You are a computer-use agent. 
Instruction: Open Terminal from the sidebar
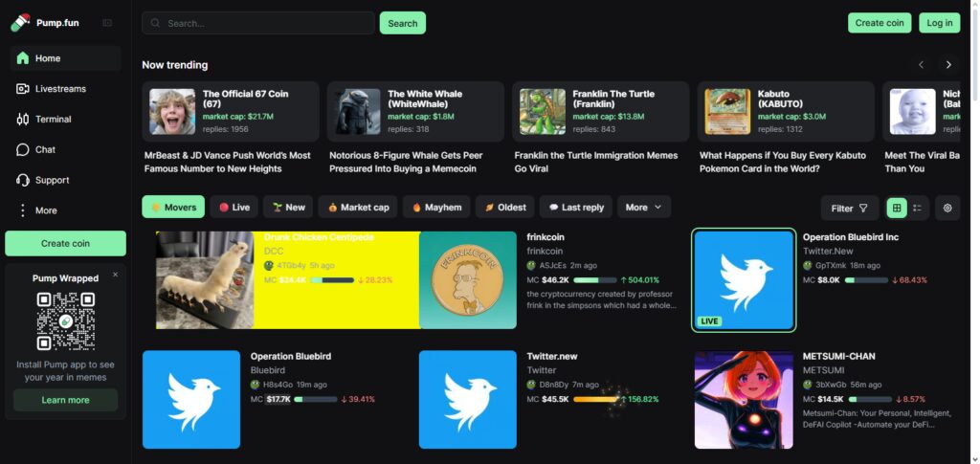(66, 120)
